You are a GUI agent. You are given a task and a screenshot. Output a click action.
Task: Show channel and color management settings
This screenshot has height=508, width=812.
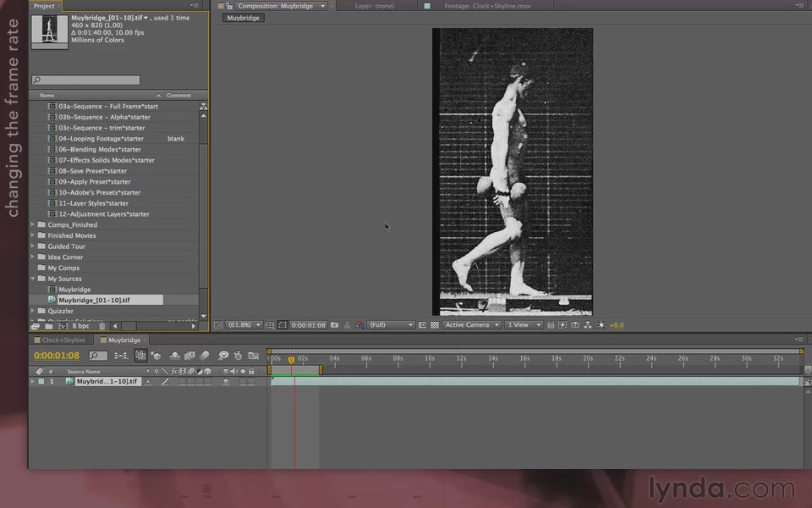click(x=359, y=325)
